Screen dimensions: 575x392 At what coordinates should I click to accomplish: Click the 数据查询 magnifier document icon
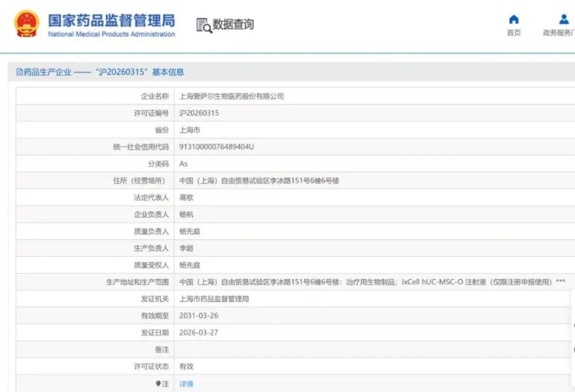[204, 25]
